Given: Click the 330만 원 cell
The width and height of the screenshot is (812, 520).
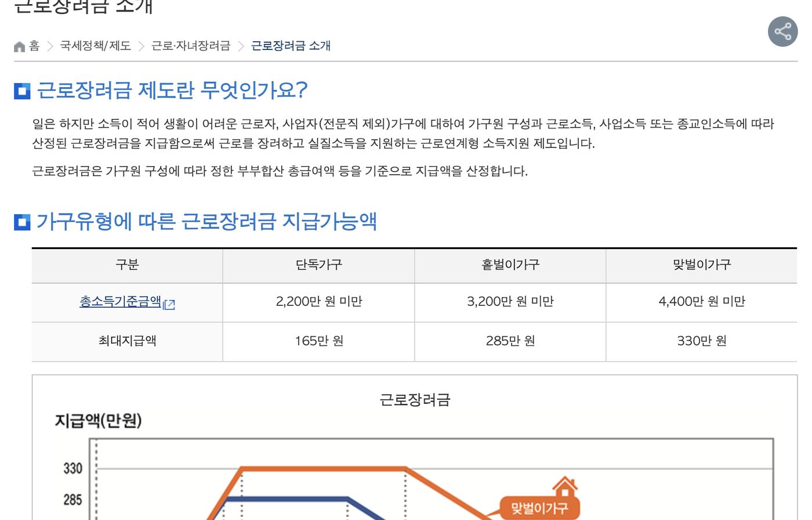Looking at the screenshot, I should 702,341.
